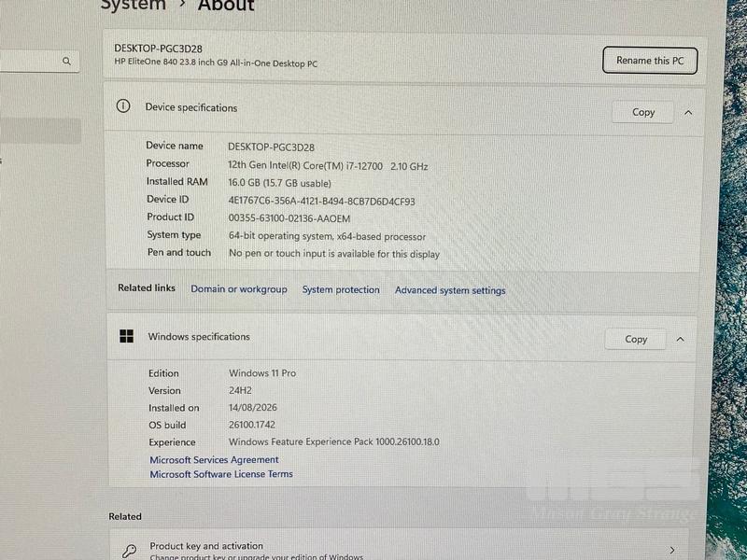Select Device ID value 4E1767C6

coord(321,202)
